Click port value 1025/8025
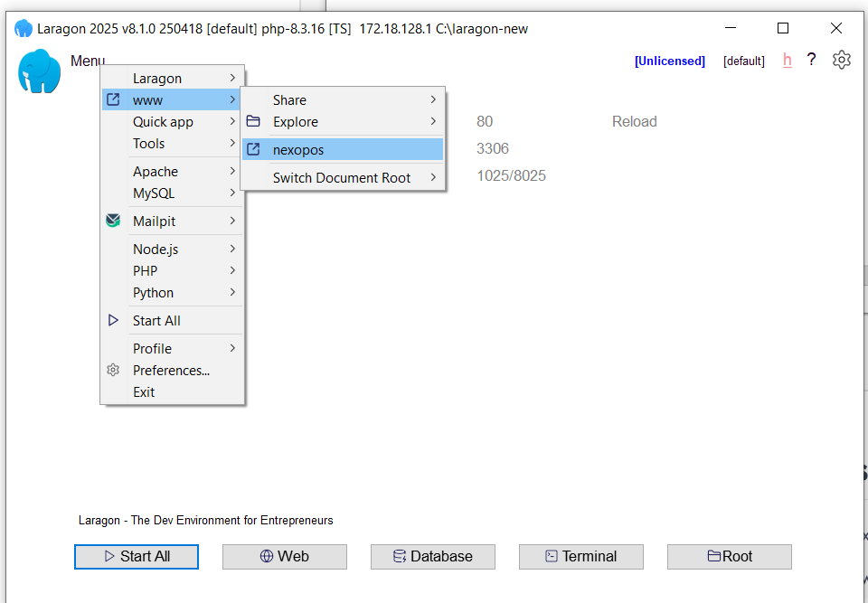The height and width of the screenshot is (603, 868). [511, 175]
